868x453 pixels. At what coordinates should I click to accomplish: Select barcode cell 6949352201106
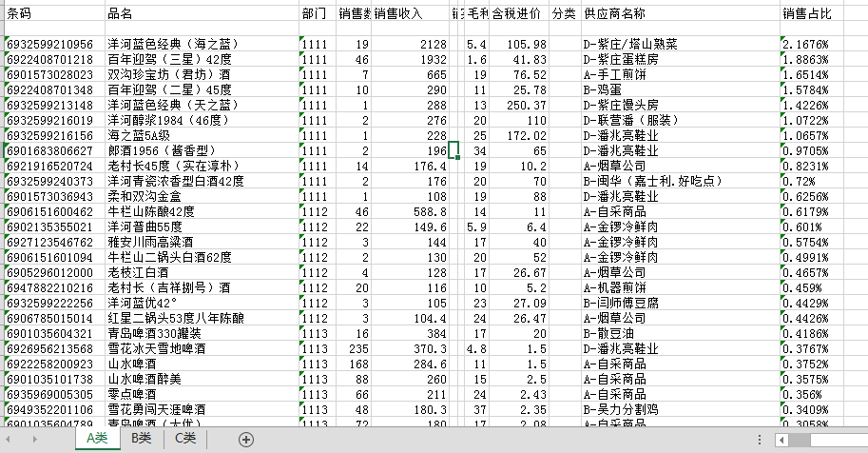[x=54, y=410]
